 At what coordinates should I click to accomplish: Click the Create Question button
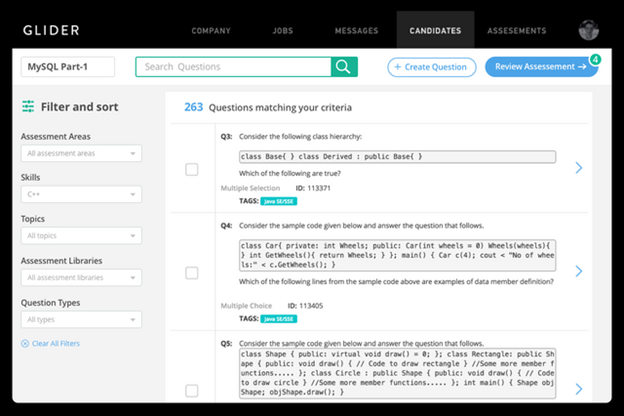[432, 67]
